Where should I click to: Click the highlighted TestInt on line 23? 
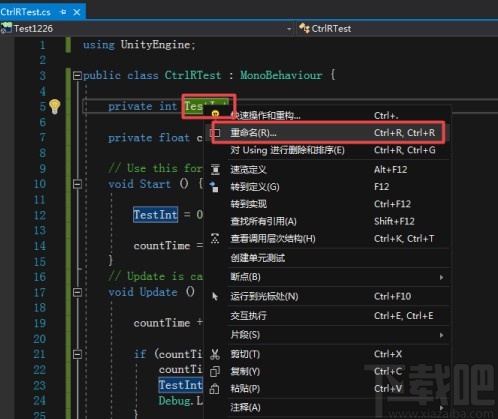tap(180, 385)
